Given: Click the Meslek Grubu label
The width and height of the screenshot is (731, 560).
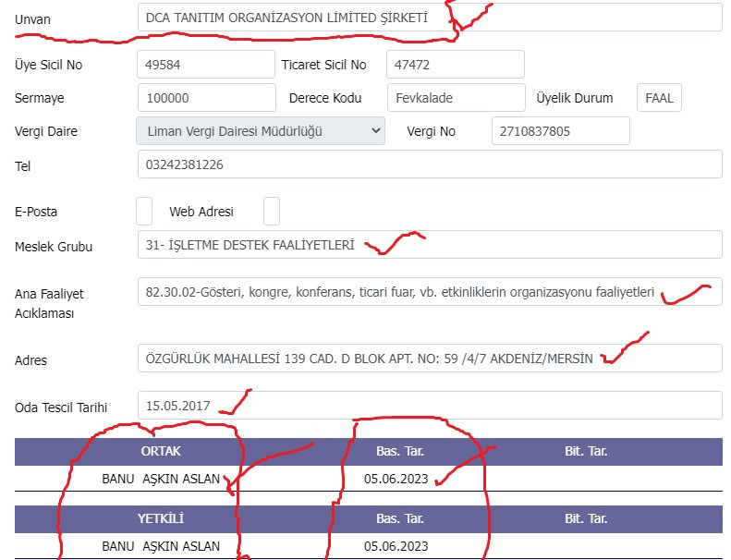Looking at the screenshot, I should click(54, 247).
